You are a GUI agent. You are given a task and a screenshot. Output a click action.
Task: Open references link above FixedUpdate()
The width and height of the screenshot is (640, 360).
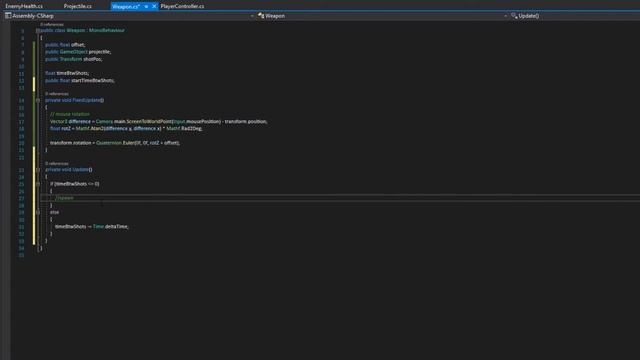coord(57,94)
